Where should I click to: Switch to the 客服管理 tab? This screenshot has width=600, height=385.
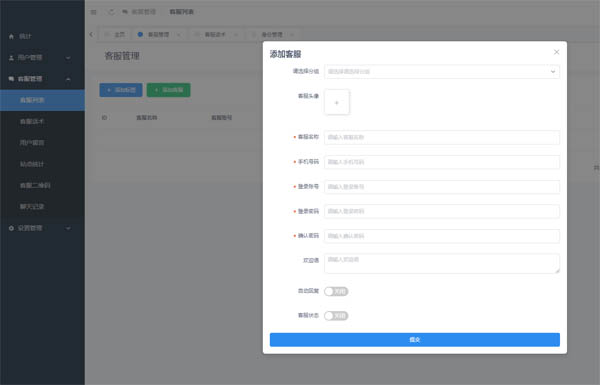158,34
